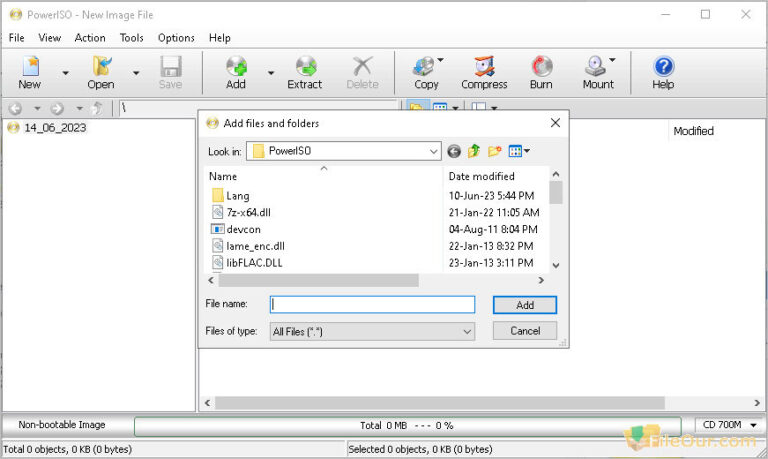Select the lame_enc.dll file

tap(248, 246)
